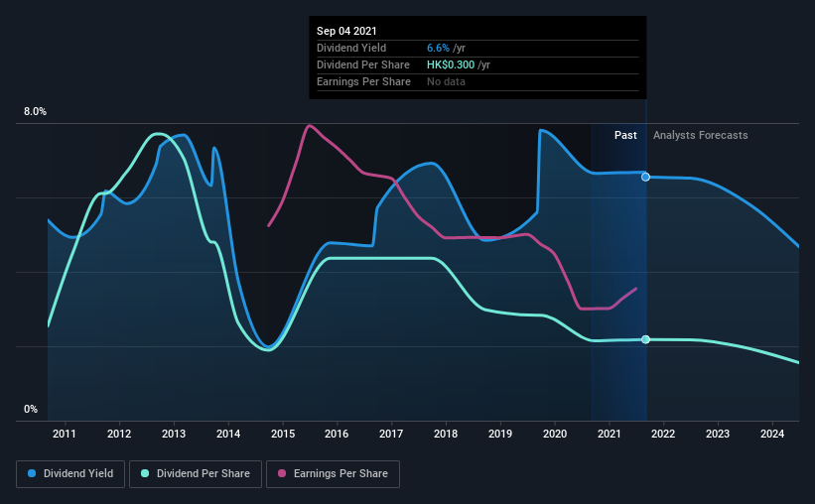Click the 2015 x-axis label
The width and height of the screenshot is (815, 504).
click(x=283, y=434)
